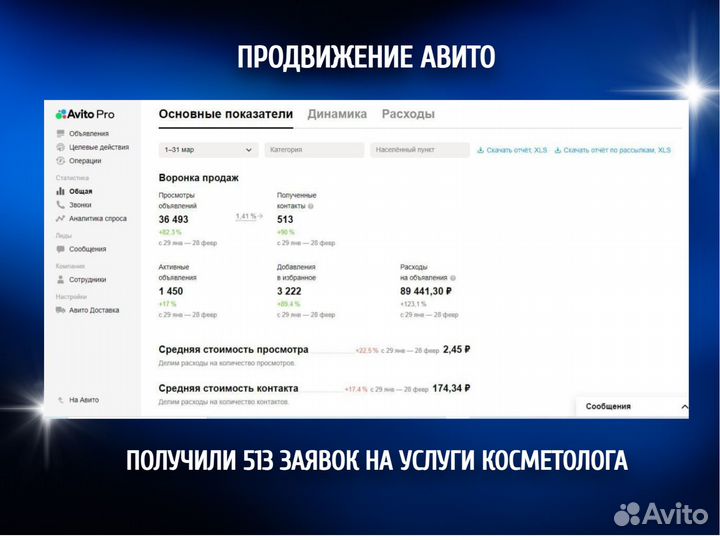Screen dimensions: 720x540
Task: Click download icon of отчёт по рассылкам
Action: (x=557, y=150)
